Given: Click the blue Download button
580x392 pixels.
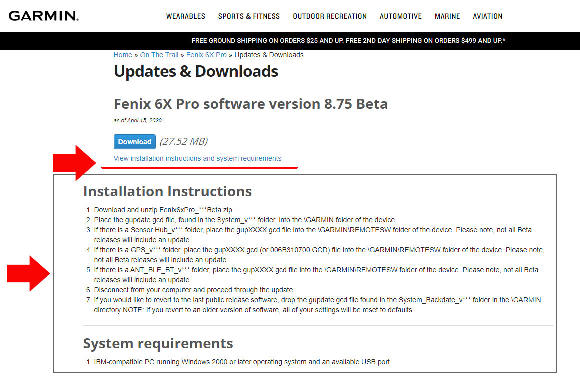Looking at the screenshot, I should 134,142.
